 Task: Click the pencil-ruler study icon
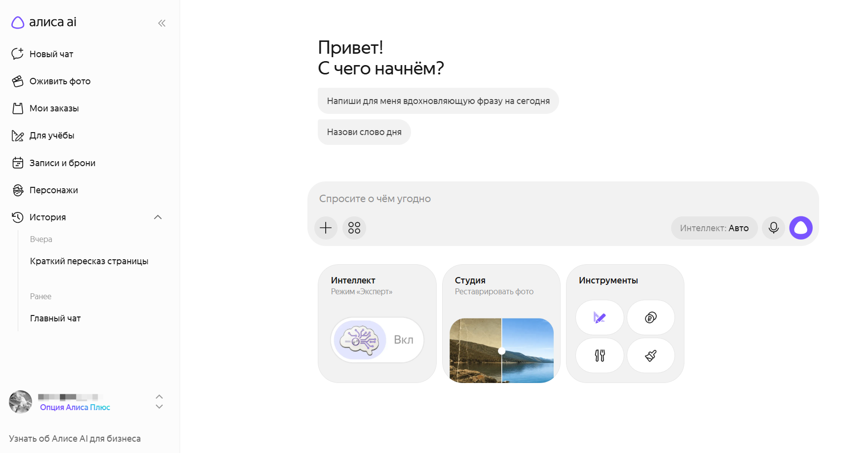18,136
